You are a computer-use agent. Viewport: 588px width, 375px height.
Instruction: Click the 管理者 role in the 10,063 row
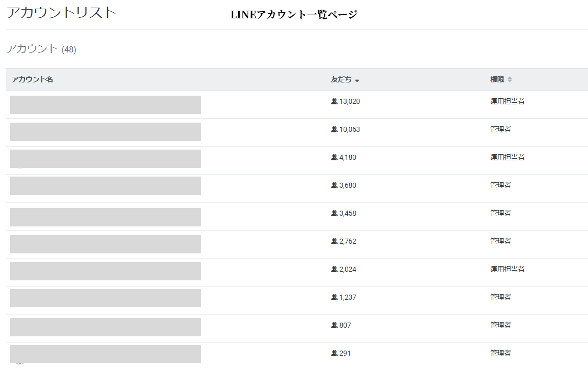tap(500, 130)
